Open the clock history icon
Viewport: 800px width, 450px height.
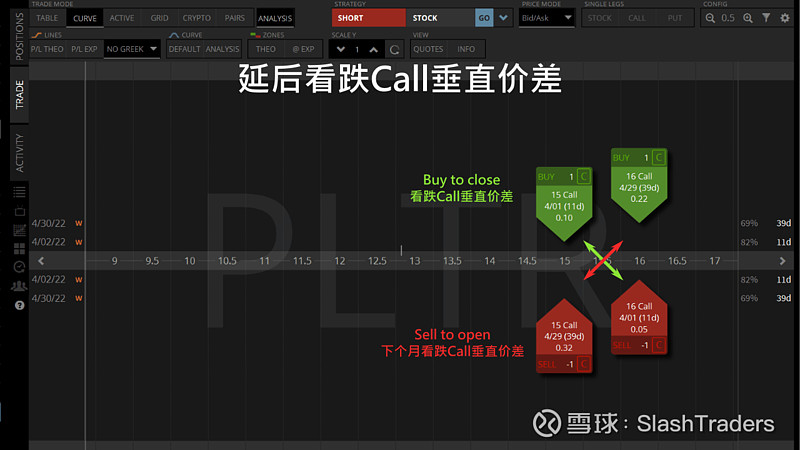tap(19, 267)
